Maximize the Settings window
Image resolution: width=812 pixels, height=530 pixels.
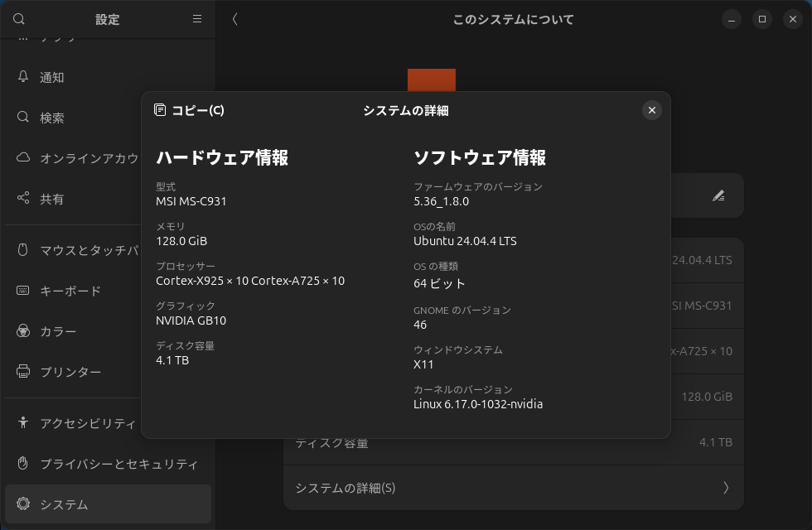(761, 19)
